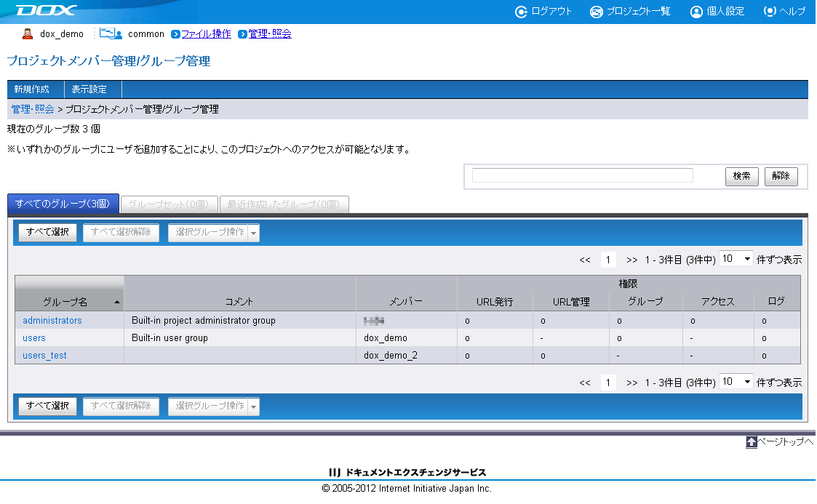This screenshot has width=817, height=504.
Task: Click the common project folder icon
Action: 111,33
